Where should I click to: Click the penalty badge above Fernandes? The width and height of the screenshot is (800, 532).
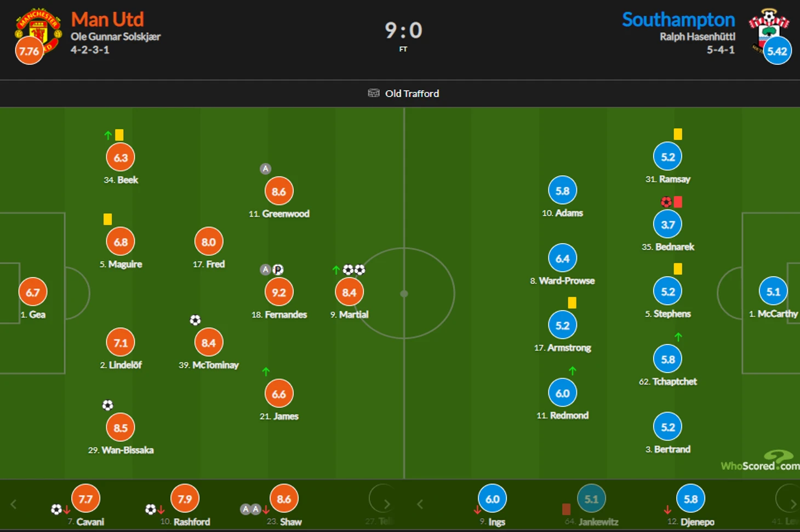click(x=278, y=270)
